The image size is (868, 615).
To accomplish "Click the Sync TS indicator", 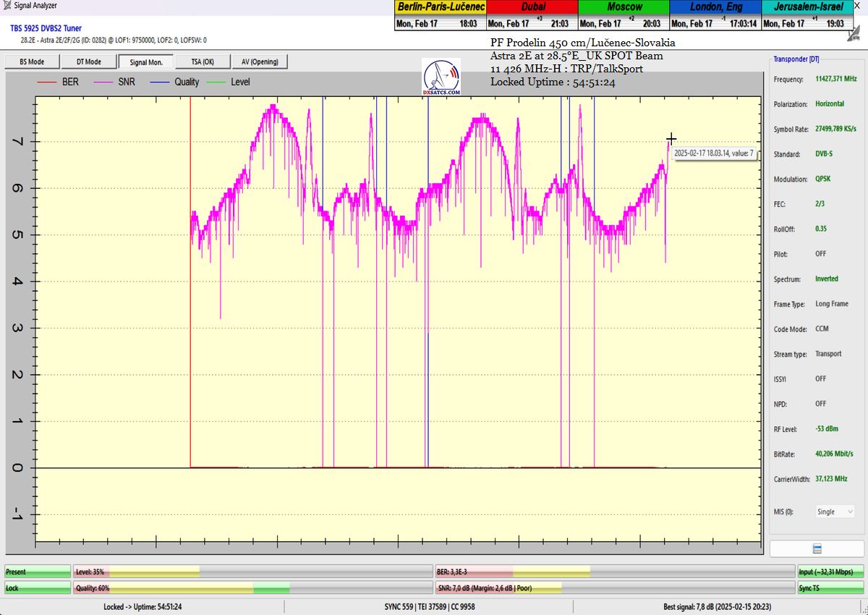I will click(830, 588).
